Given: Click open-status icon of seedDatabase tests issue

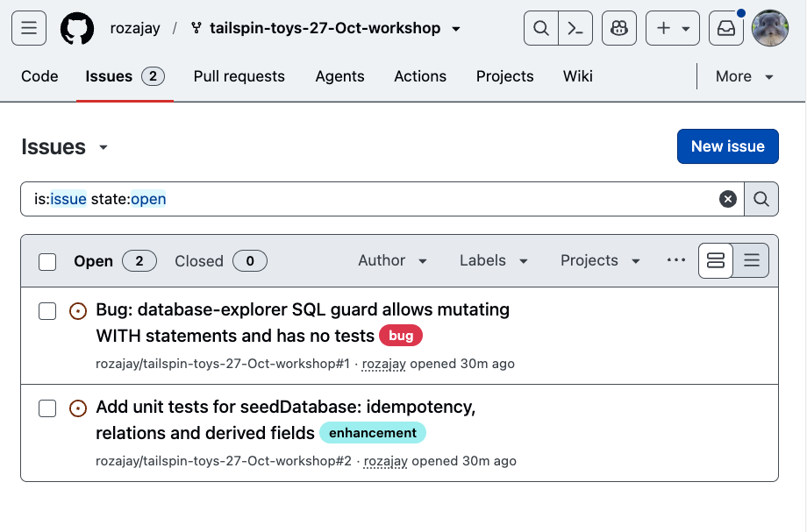Looking at the screenshot, I should pos(78,408).
